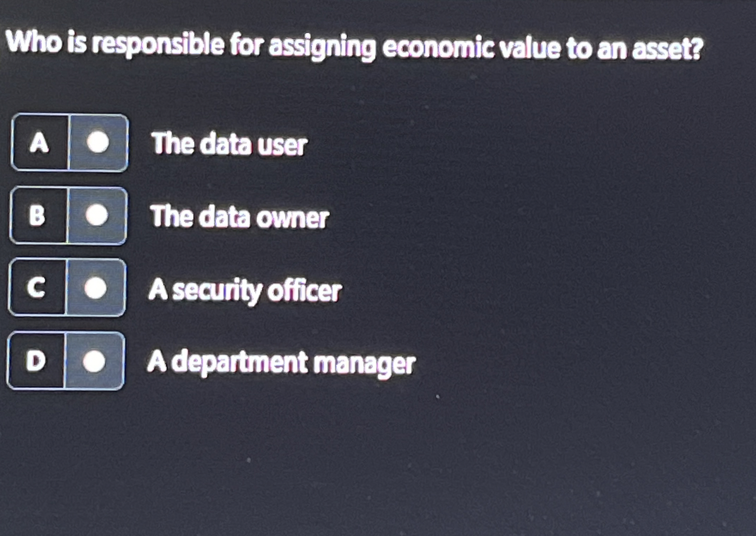This screenshot has width=756, height=536.
Task: Toggle selection on 'The data owner' option
Action: click(x=240, y=216)
